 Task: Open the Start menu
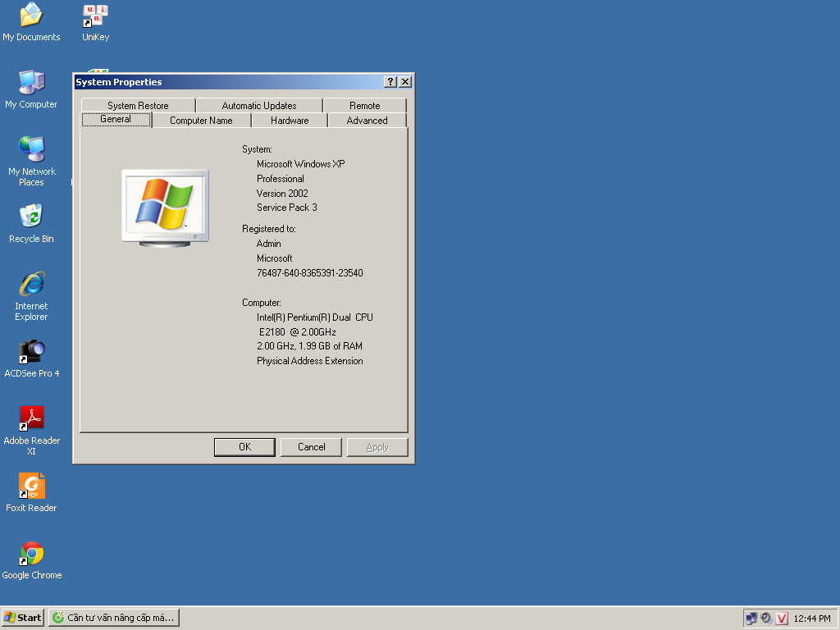(22, 618)
